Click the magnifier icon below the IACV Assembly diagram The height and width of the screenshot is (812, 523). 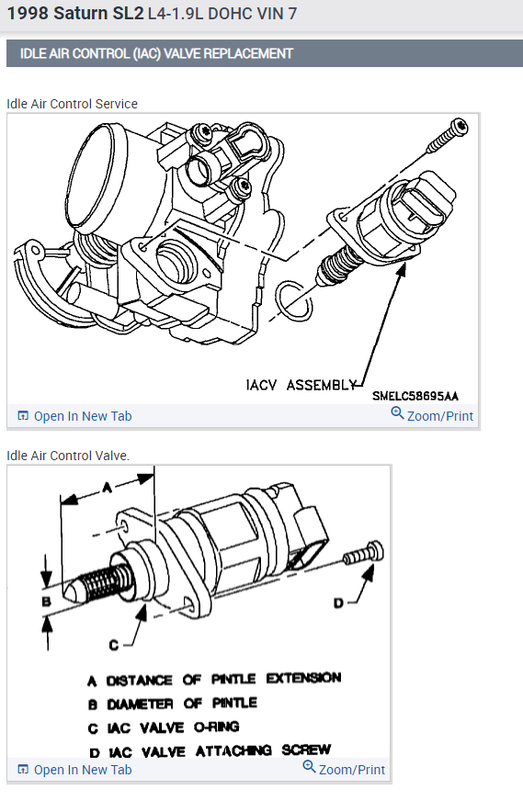point(397,413)
